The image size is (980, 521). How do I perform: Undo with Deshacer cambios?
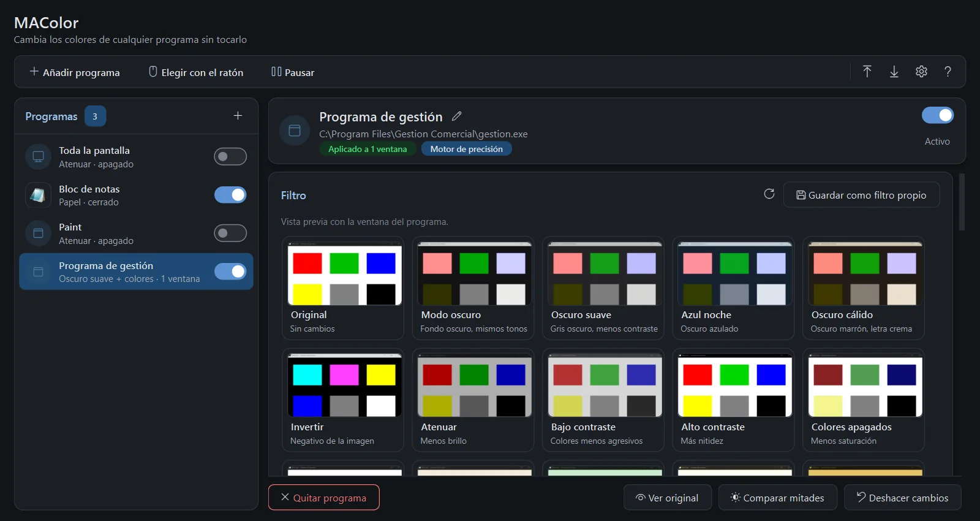903,498
